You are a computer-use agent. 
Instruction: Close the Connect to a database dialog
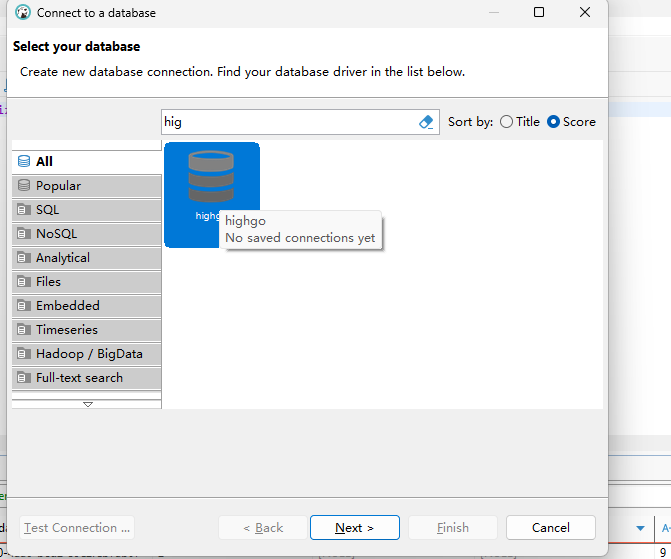click(x=585, y=12)
